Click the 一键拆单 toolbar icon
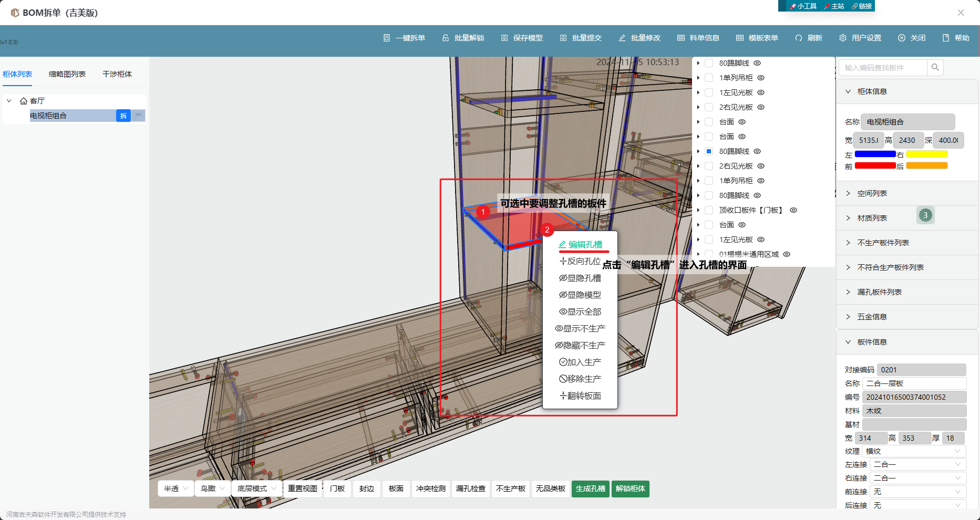Viewport: 980px width, 520px height. pos(387,38)
